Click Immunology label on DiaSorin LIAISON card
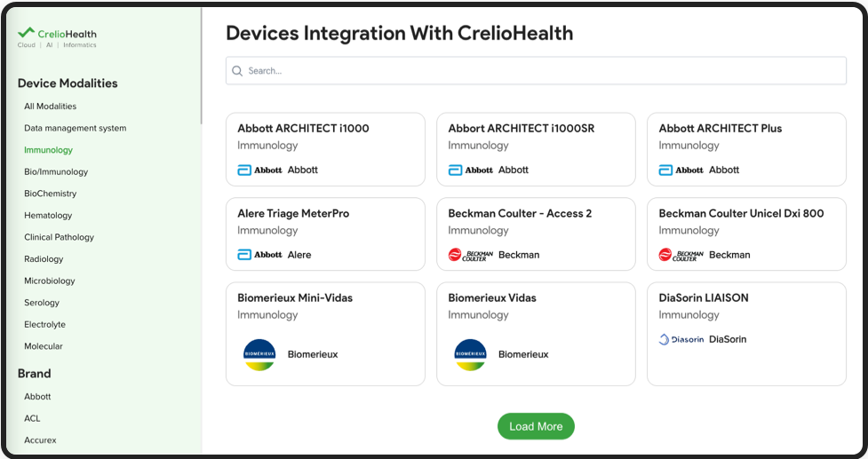This screenshot has width=868, height=459. point(689,315)
